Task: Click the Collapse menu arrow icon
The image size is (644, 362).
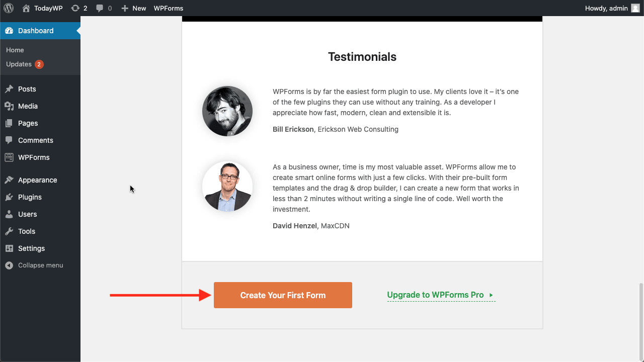Action: click(9, 265)
